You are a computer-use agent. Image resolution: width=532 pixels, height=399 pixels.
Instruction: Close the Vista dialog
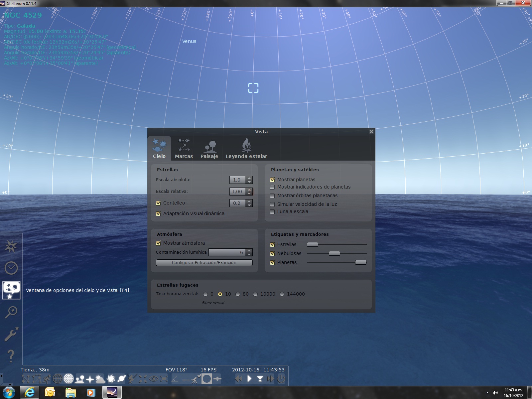371,132
